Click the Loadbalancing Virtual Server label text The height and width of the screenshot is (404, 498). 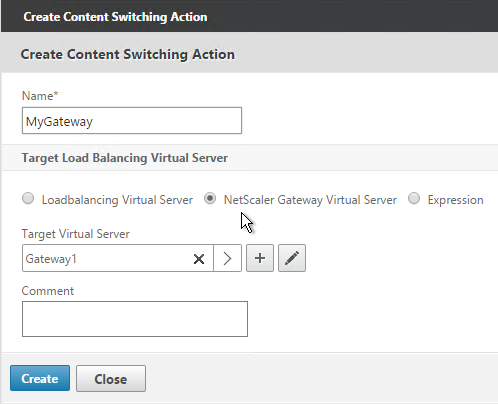point(117,200)
